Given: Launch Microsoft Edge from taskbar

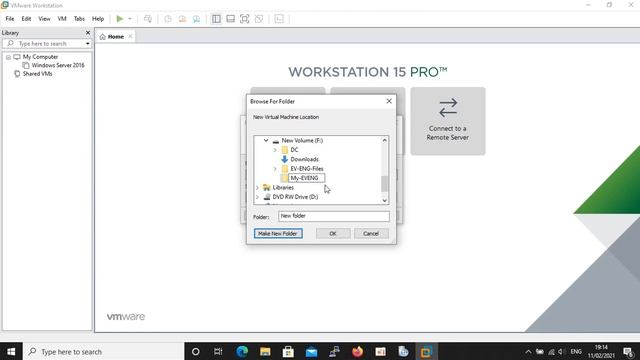Looking at the screenshot, I should tap(242, 351).
